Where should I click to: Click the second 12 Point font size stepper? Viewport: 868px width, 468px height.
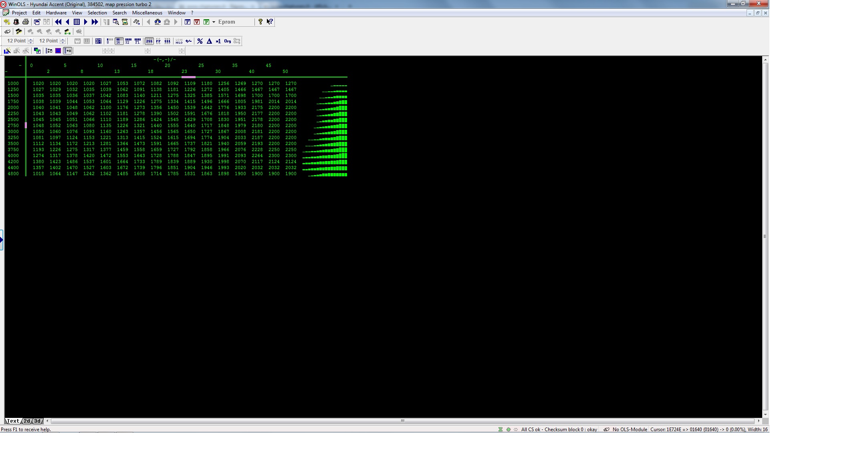(x=63, y=41)
